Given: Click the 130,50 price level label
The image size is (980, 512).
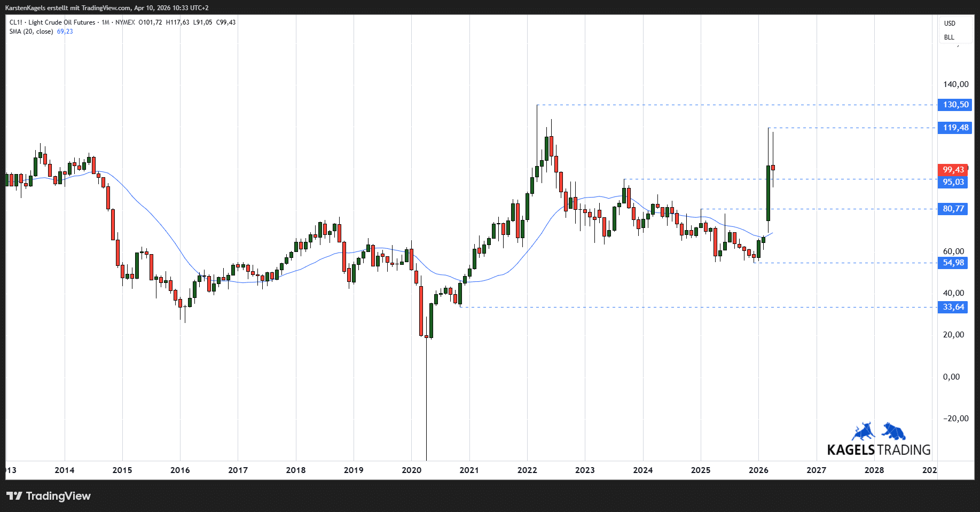Looking at the screenshot, I should [x=955, y=105].
